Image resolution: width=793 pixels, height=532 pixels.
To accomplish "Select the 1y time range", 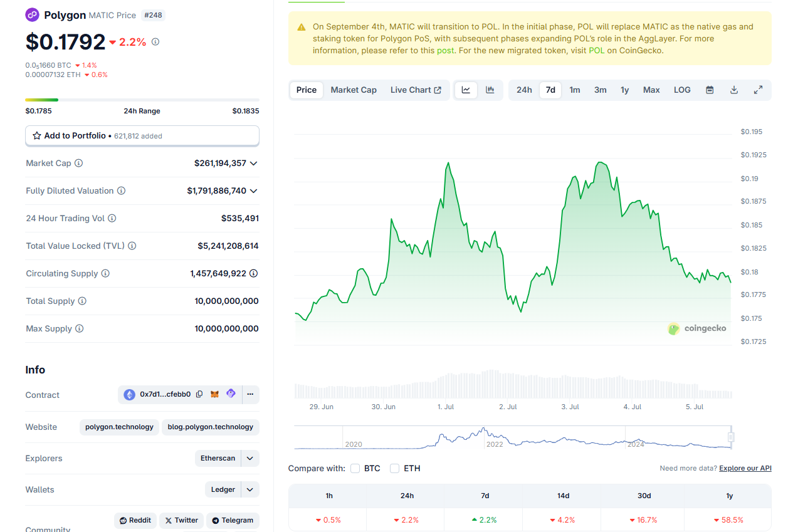I will click(625, 90).
